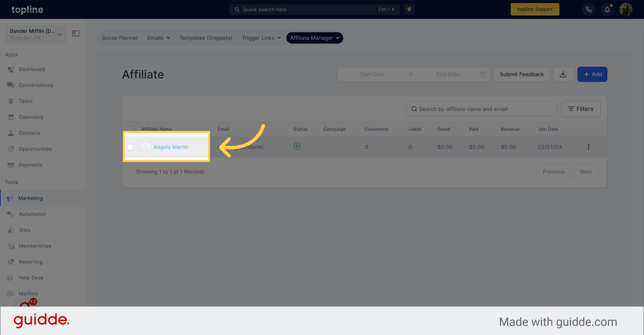This screenshot has width=644, height=335.
Task: Switch to Social Planner tab
Action: click(120, 38)
